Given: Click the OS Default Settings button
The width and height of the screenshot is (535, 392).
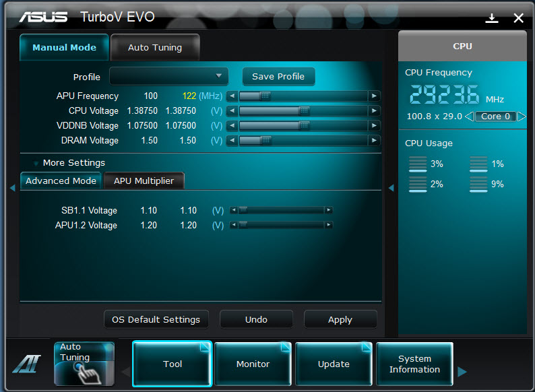Looking at the screenshot, I should pos(156,320).
